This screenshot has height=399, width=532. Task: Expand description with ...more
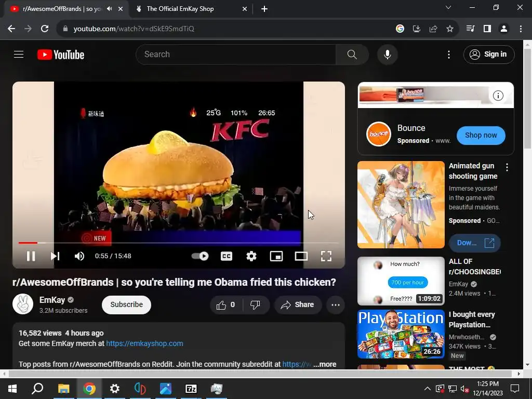(325, 364)
